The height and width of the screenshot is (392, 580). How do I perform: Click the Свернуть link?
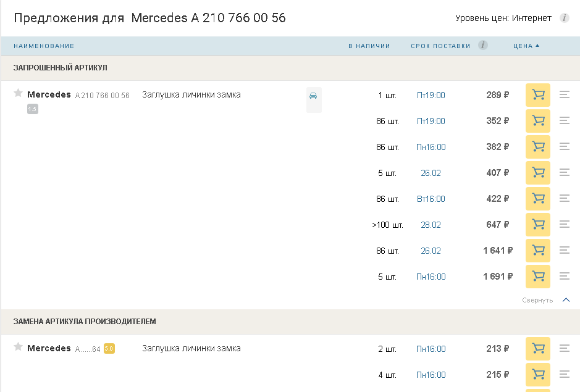click(537, 300)
